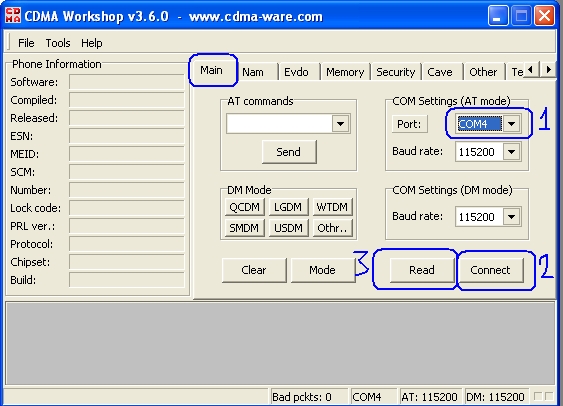Screen dimensions: 563x406
Task: Open the Help menu
Action: [92, 43]
